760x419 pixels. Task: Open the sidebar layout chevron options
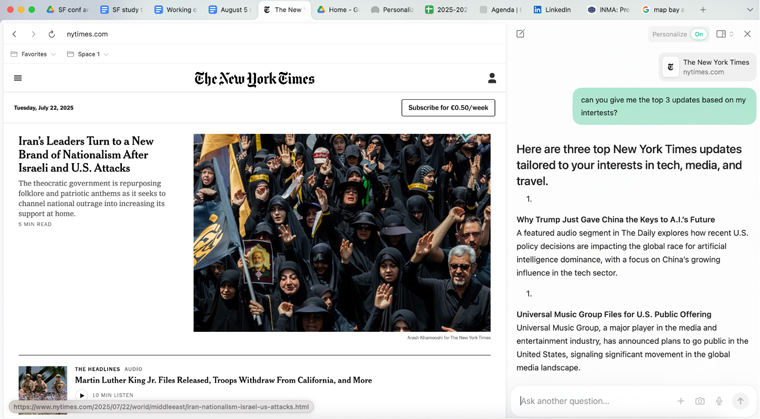731,34
